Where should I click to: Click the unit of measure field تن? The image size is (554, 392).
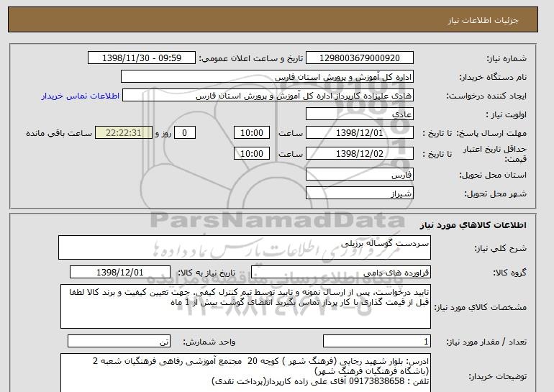click(x=119, y=341)
